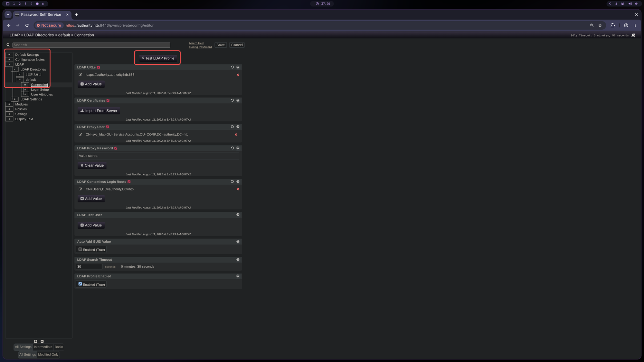Image resolution: width=644 pixels, height=362 pixels.
Task: Select User Attributes in the tree
Action: coord(42,95)
